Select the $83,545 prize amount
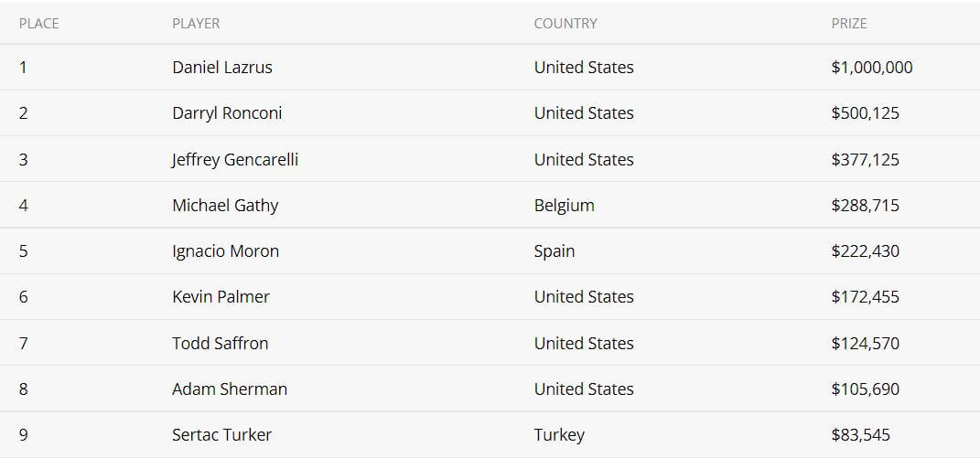The width and height of the screenshot is (980, 458). [x=861, y=435]
